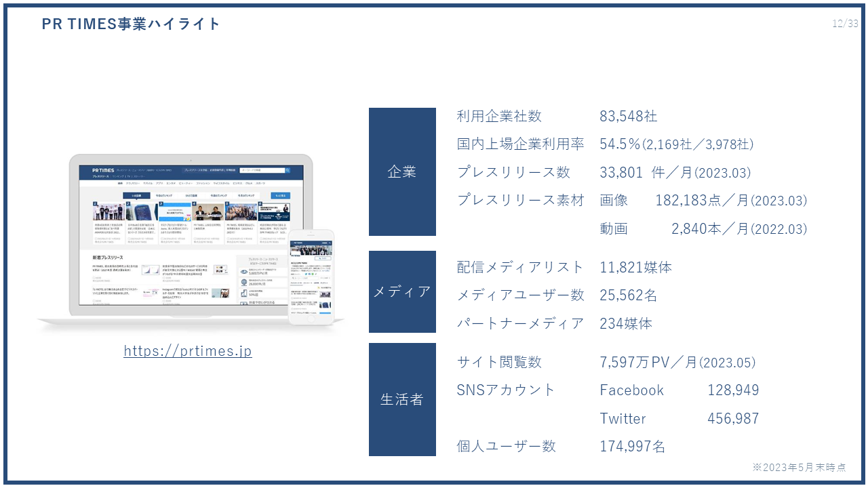Click the "画像" sub-label
This screenshot has width=868, height=488.
(x=614, y=201)
